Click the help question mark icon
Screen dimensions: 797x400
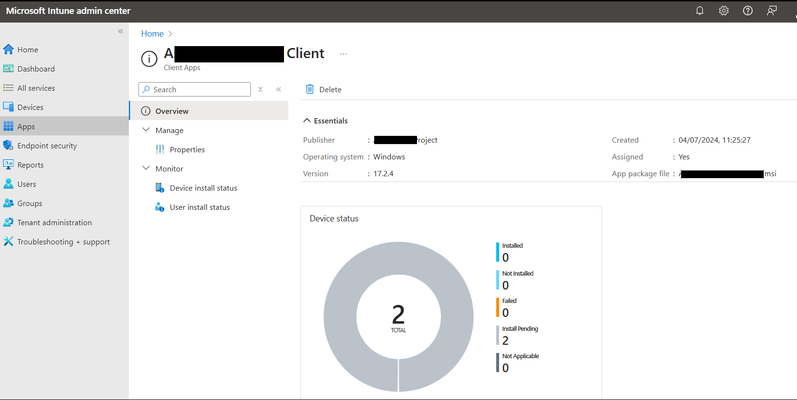point(747,11)
